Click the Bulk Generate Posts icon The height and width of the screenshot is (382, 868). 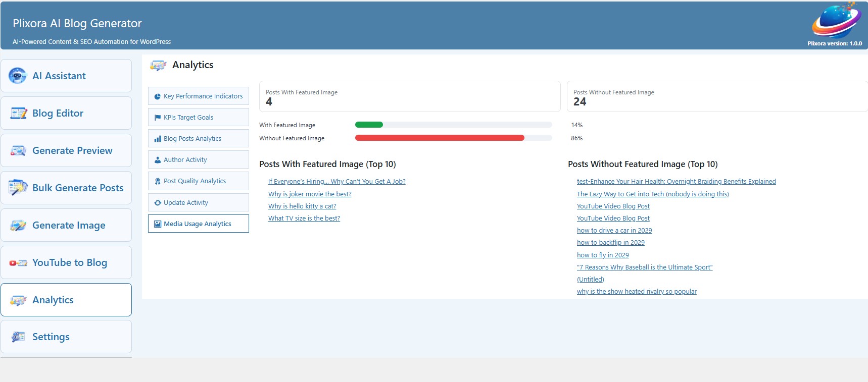pyautogui.click(x=19, y=188)
